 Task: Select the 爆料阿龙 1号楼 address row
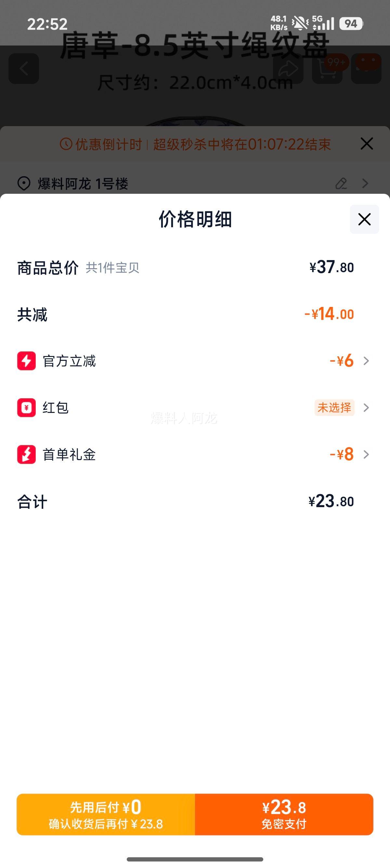coord(83,184)
